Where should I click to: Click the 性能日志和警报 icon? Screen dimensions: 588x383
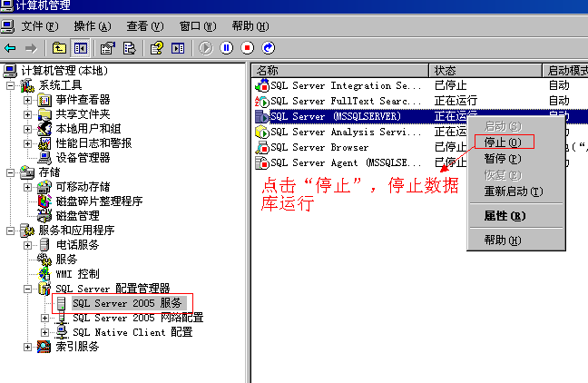pos(44,143)
